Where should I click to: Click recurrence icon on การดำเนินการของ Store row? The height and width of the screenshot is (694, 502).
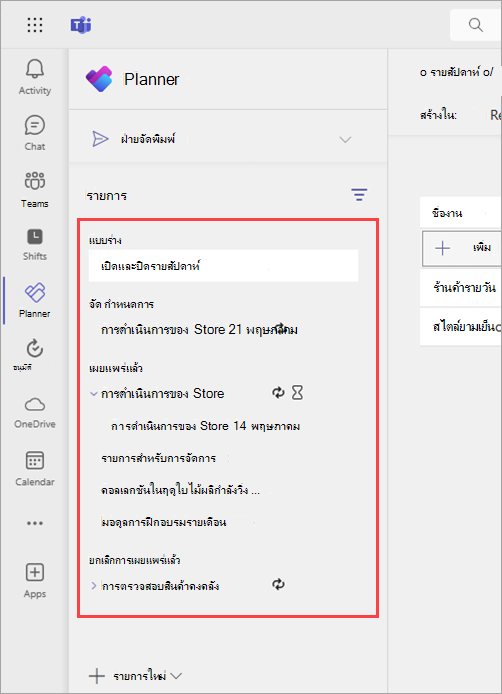click(278, 392)
